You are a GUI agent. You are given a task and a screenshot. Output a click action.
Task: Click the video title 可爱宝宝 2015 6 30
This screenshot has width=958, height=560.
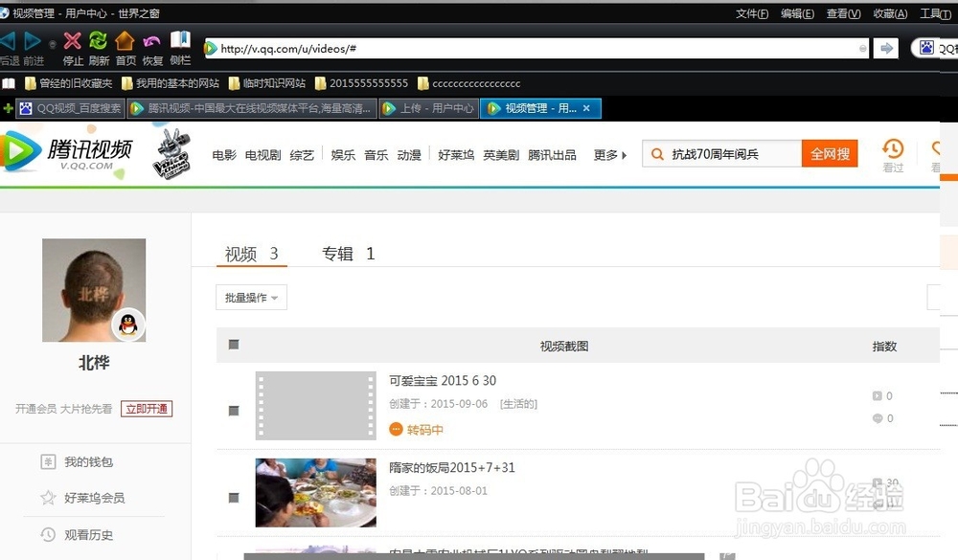click(x=443, y=380)
